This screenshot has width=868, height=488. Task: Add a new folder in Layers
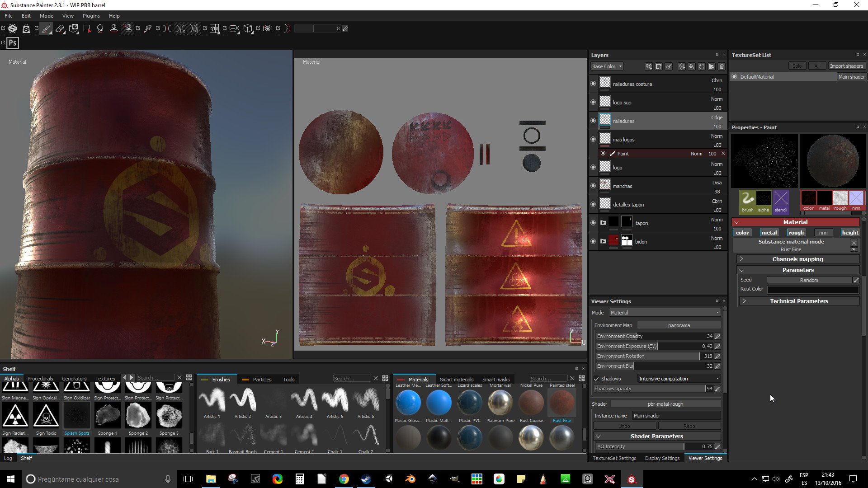pos(712,66)
